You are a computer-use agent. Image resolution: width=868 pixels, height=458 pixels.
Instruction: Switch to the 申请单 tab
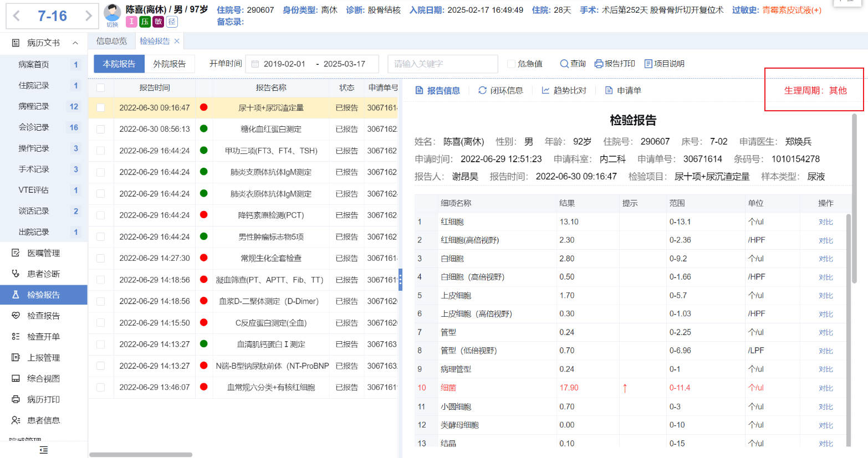coord(623,90)
